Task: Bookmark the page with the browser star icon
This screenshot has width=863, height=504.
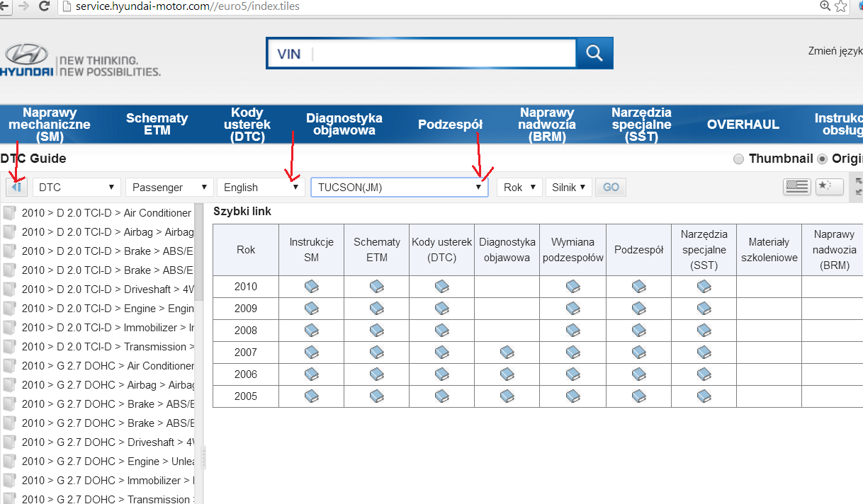Action: (x=841, y=6)
